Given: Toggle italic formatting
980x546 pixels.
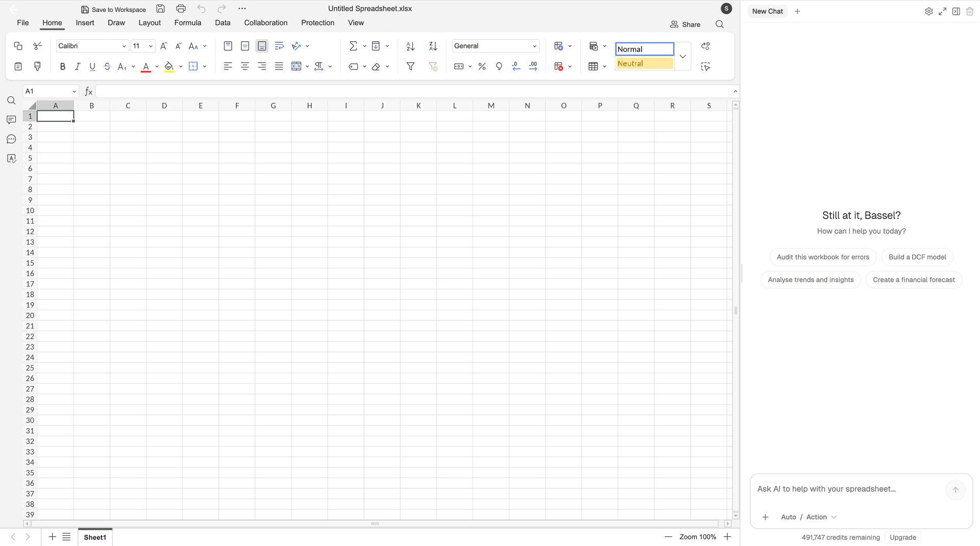Looking at the screenshot, I should 77,66.
